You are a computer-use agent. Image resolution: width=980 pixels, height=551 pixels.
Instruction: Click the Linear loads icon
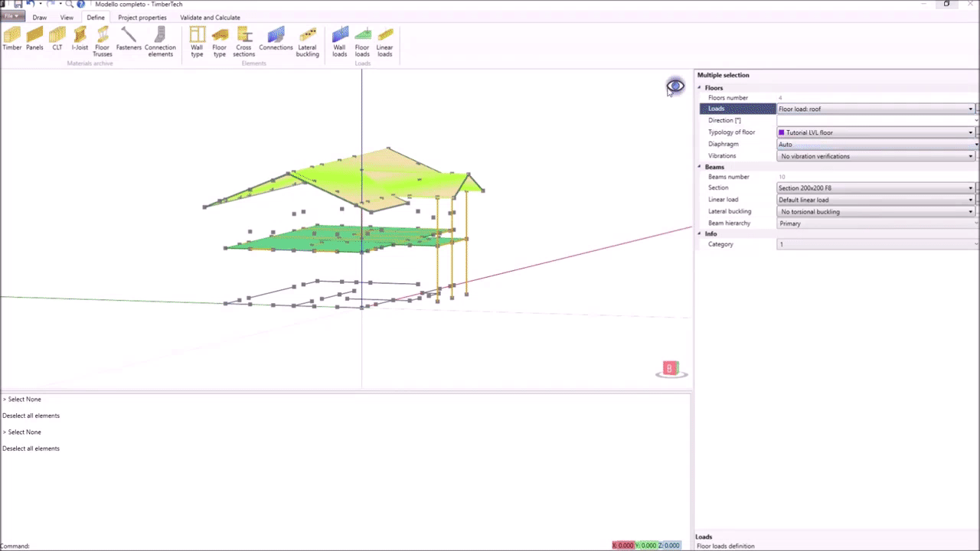[384, 41]
